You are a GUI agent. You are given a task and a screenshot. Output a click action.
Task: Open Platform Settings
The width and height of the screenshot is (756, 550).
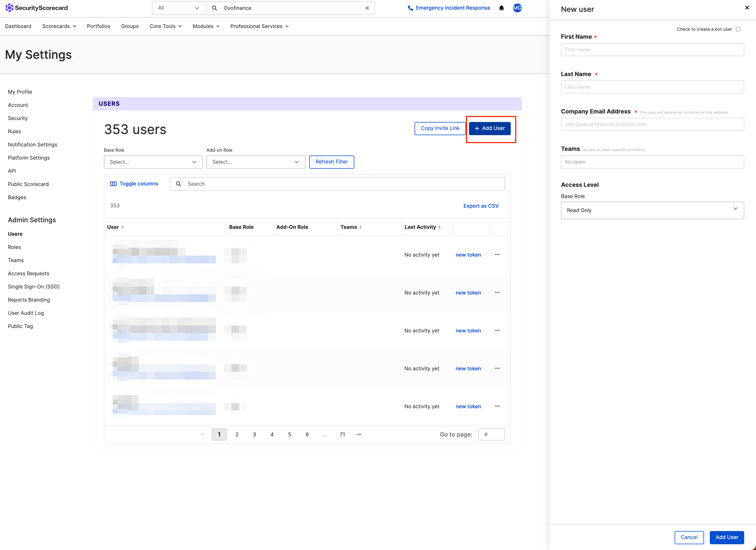29,158
